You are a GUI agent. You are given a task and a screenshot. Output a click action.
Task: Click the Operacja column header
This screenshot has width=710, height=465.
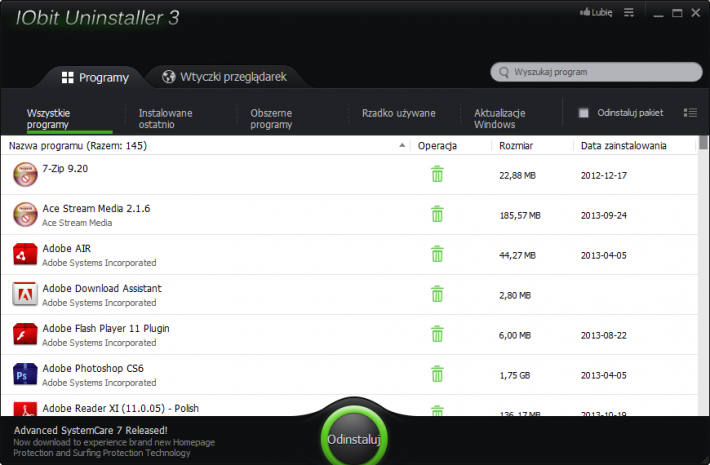point(437,146)
